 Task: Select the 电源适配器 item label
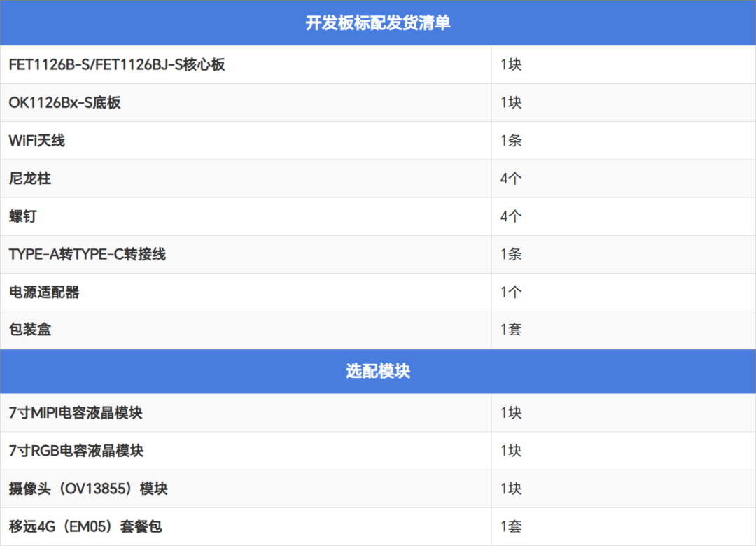[44, 292]
